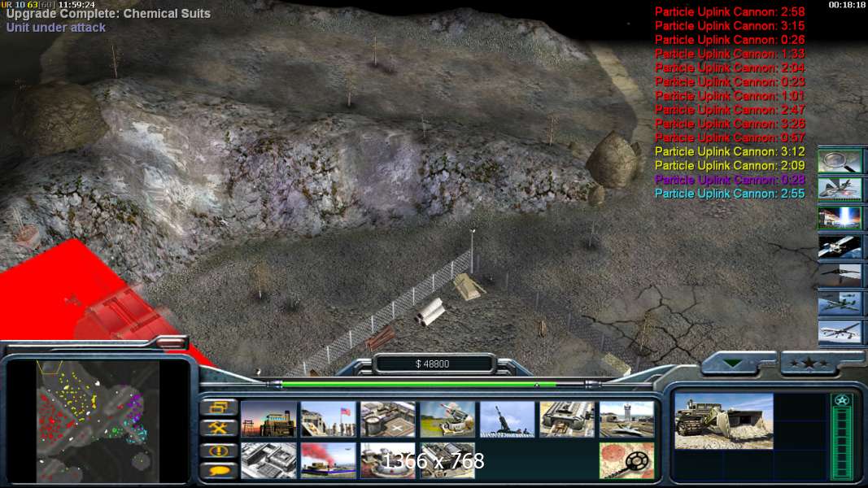
Task: Activate the clear mines detector command
Action: [626, 460]
